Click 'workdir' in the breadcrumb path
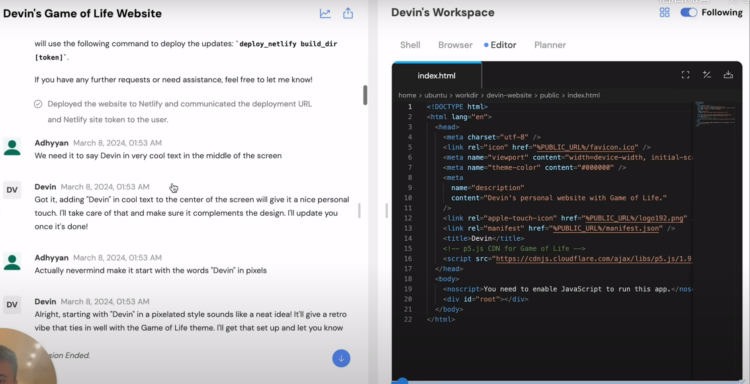Screen dimensions: 750x384 466,95
